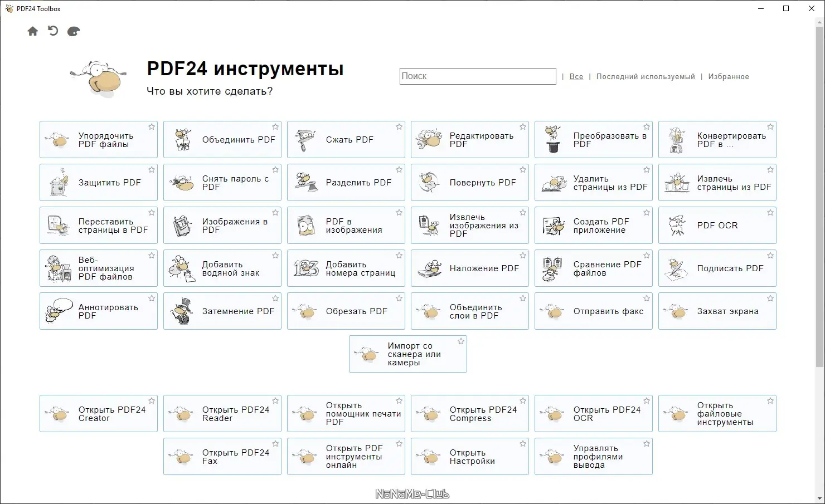The width and height of the screenshot is (825, 504).
Task: Click the home icon in the toolbar
Action: pyautogui.click(x=33, y=31)
